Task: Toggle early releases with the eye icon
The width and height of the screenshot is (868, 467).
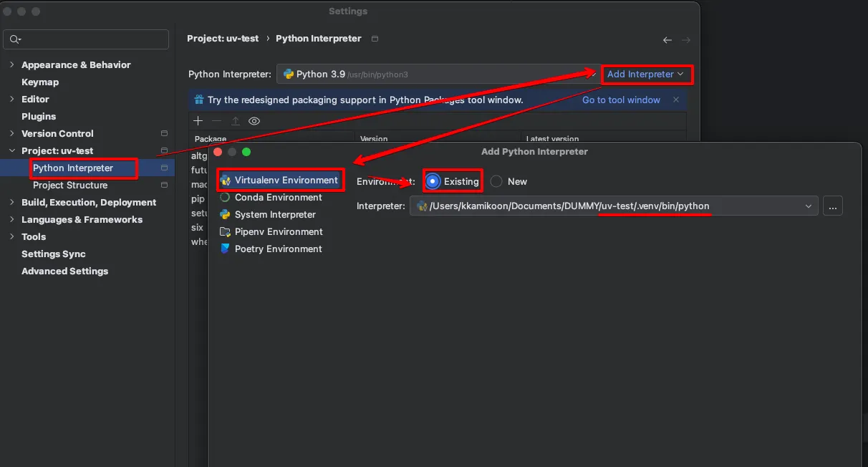Action: tap(254, 121)
